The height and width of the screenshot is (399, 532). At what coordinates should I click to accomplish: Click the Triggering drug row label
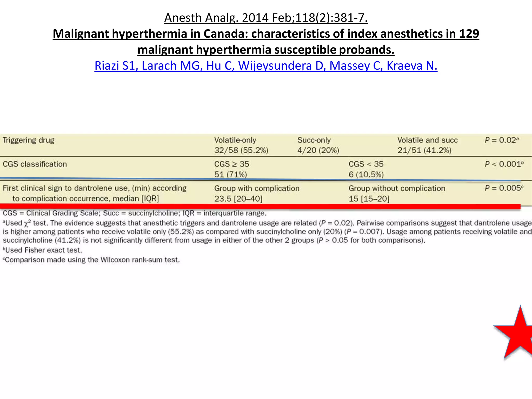click(x=29, y=140)
